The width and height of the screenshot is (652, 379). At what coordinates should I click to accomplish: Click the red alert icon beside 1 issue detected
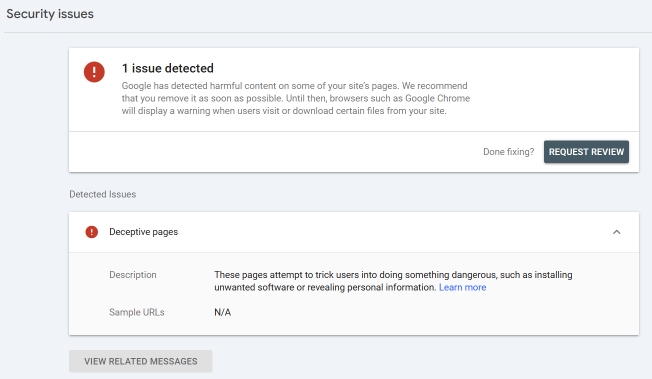pyautogui.click(x=94, y=72)
